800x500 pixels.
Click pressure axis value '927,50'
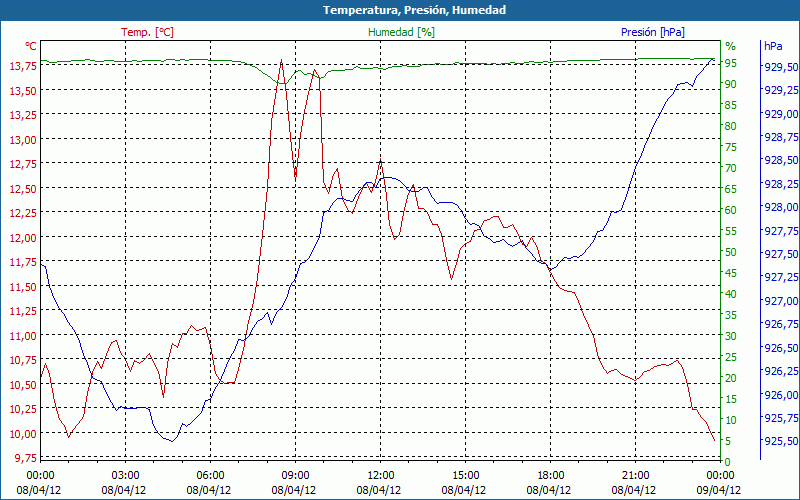click(x=781, y=254)
